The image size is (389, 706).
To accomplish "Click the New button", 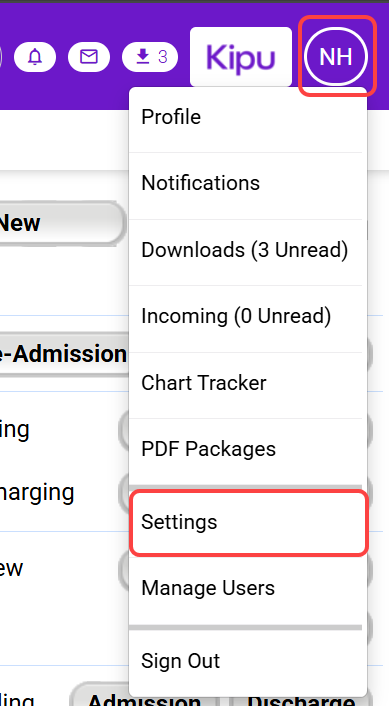I will pos(61,223).
